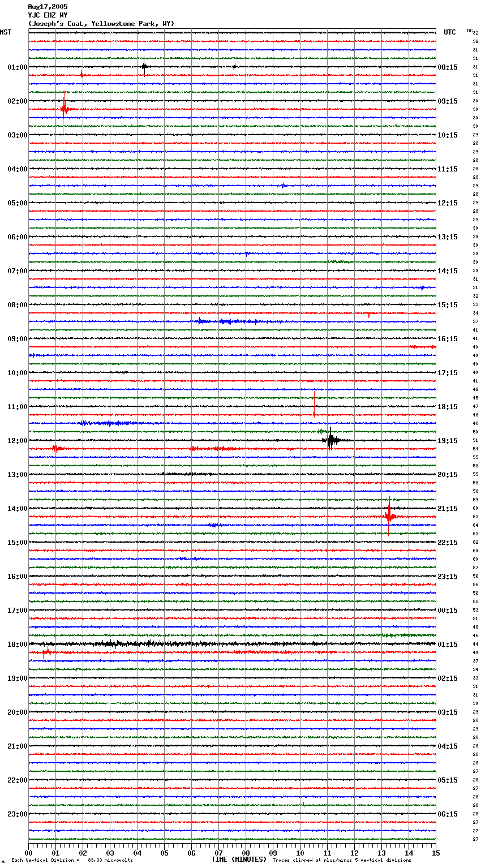Screen dimensions: 481x868
Task: Select the 07:00 MST time label
Action: click(x=18, y=271)
